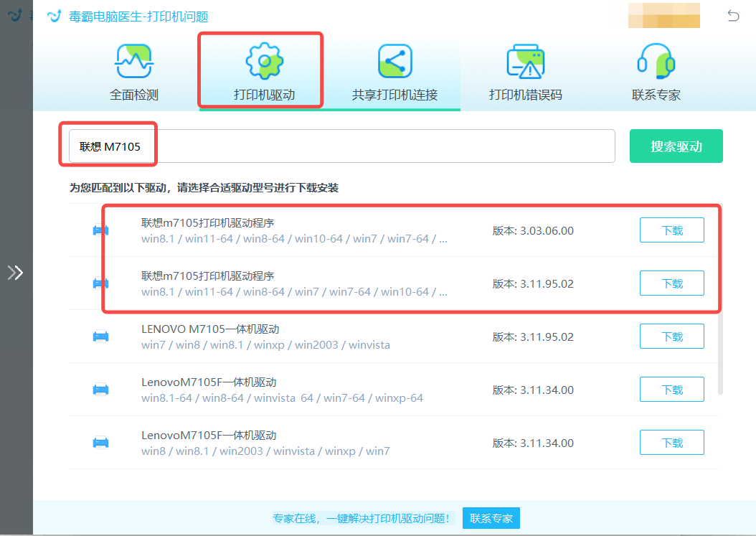Image resolution: width=756 pixels, height=536 pixels.
Task: Click printer icon of version 3.03.06.00 row
Action: click(100, 230)
